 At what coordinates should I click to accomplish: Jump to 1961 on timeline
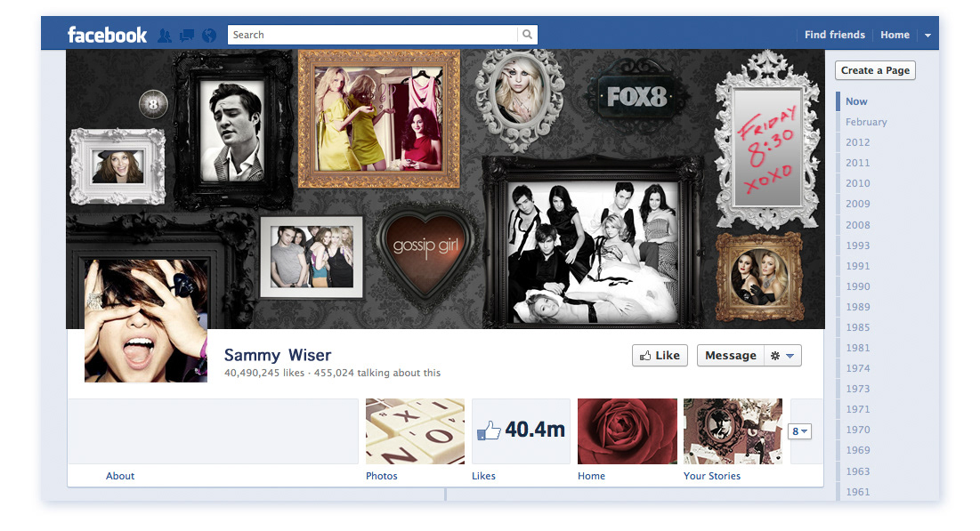coord(857,492)
